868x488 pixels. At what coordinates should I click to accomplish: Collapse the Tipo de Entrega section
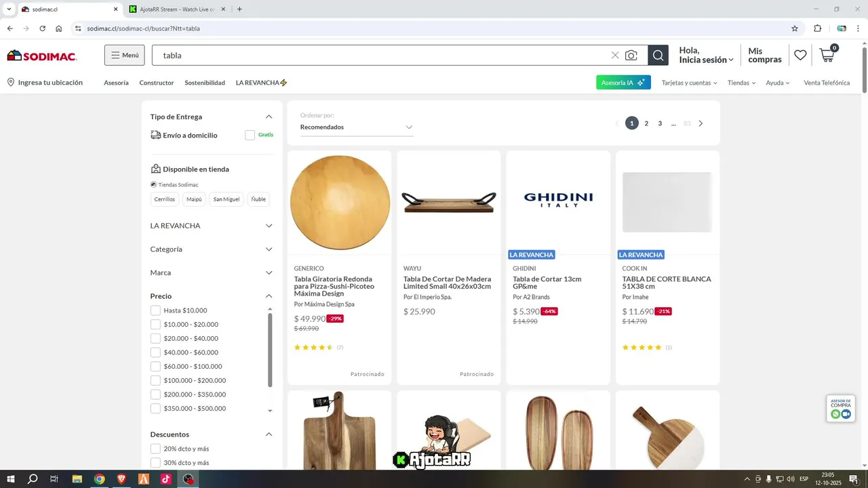coord(269,117)
